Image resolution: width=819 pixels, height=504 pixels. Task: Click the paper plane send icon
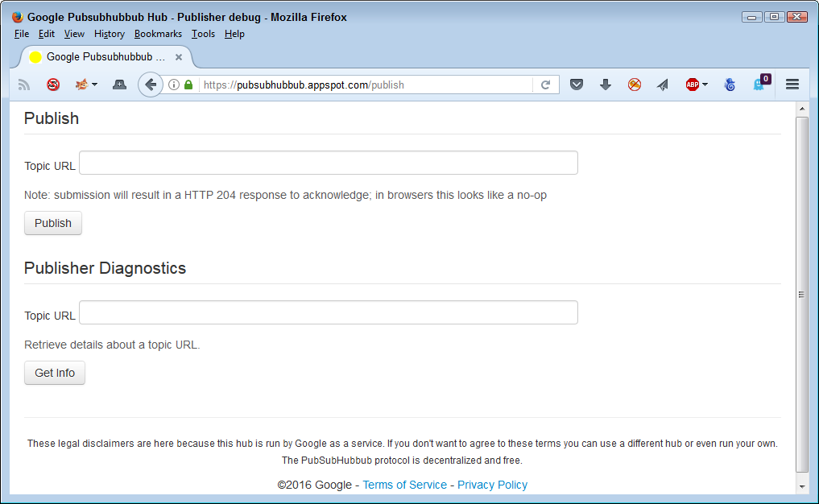663,85
